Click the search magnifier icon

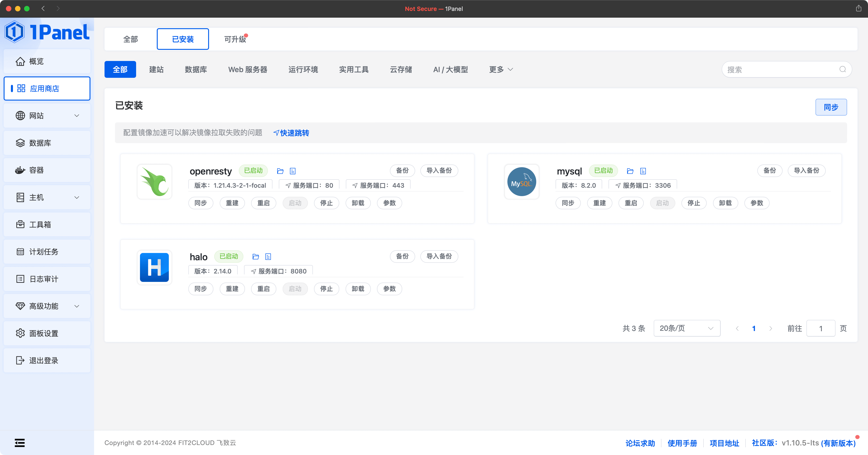click(842, 69)
